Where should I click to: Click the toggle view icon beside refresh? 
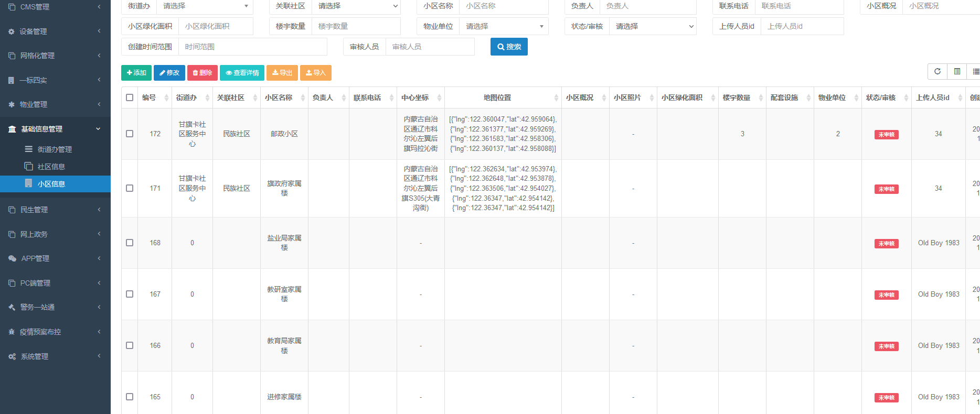point(957,72)
